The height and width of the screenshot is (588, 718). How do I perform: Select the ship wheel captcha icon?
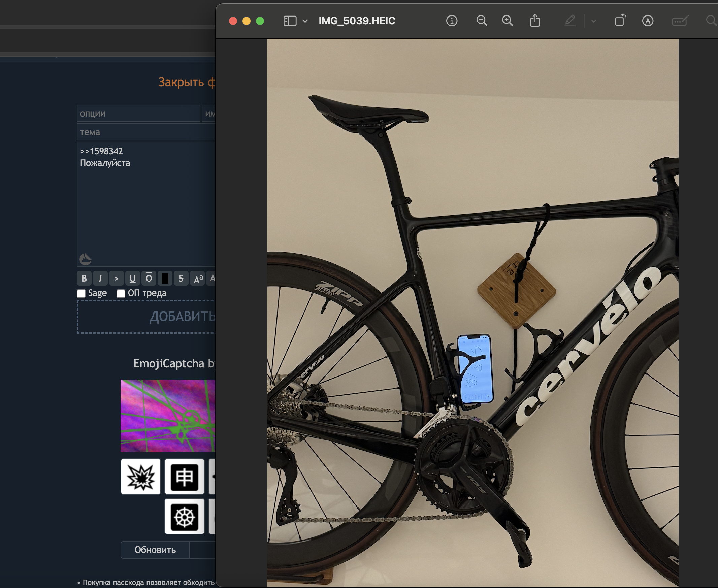click(x=184, y=517)
